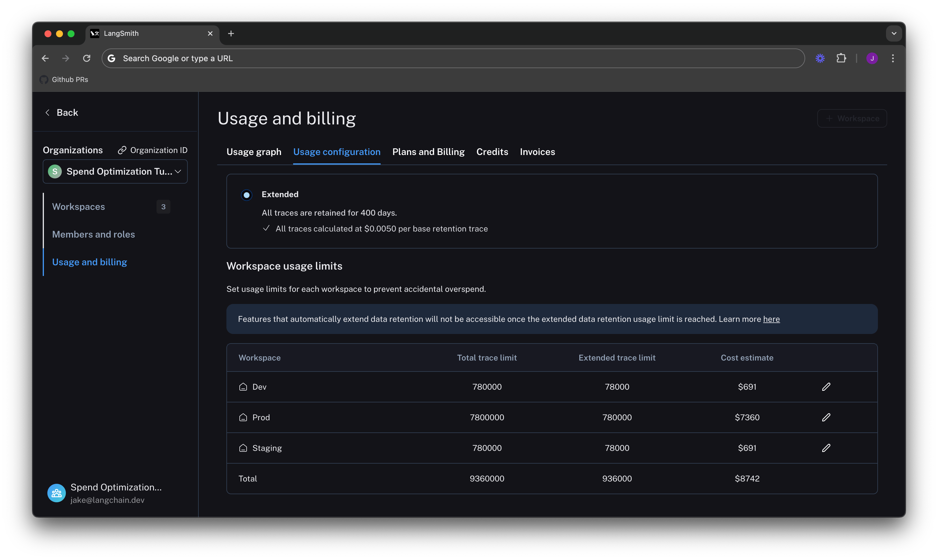Viewport: 938px width, 560px height.
Task: Click the Prod workspace name
Action: point(261,417)
